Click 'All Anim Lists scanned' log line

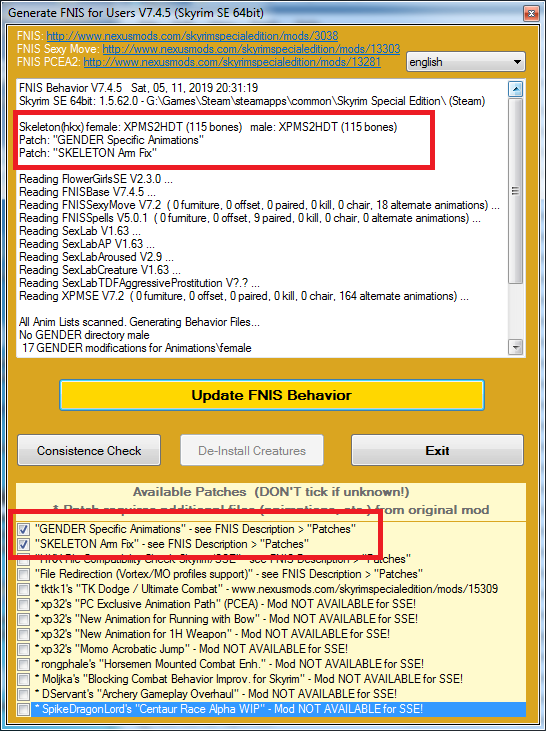tap(139, 322)
